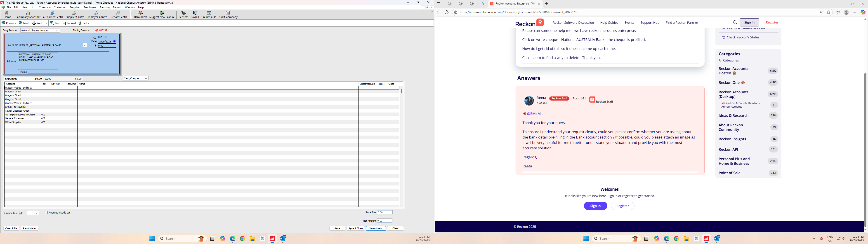Click the cheque No. field BS1137
The width and height of the screenshot is (868, 244).
(x=107, y=37)
